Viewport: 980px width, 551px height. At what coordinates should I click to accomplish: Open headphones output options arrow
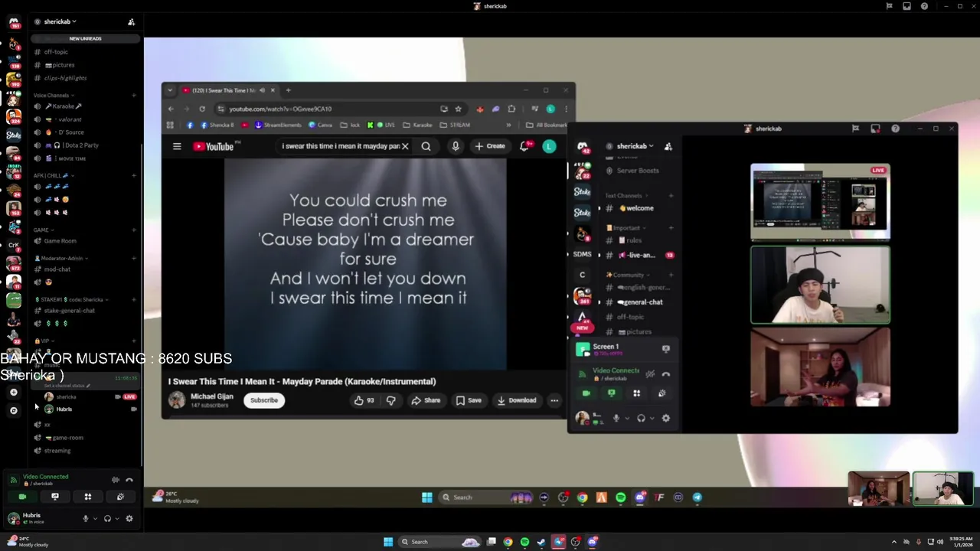pos(116,518)
